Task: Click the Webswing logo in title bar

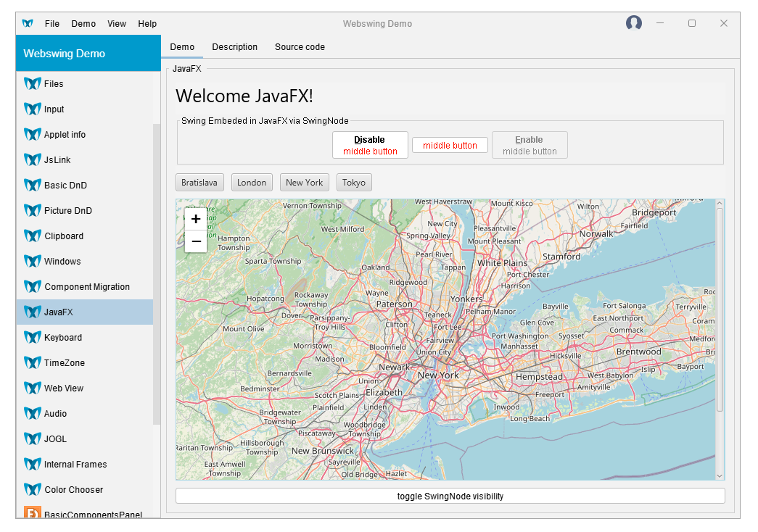Action: click(28, 23)
